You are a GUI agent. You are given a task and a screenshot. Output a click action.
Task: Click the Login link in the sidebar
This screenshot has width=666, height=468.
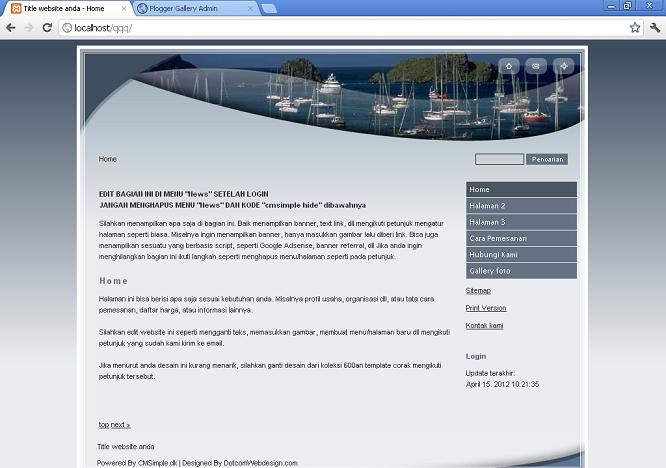coord(476,356)
